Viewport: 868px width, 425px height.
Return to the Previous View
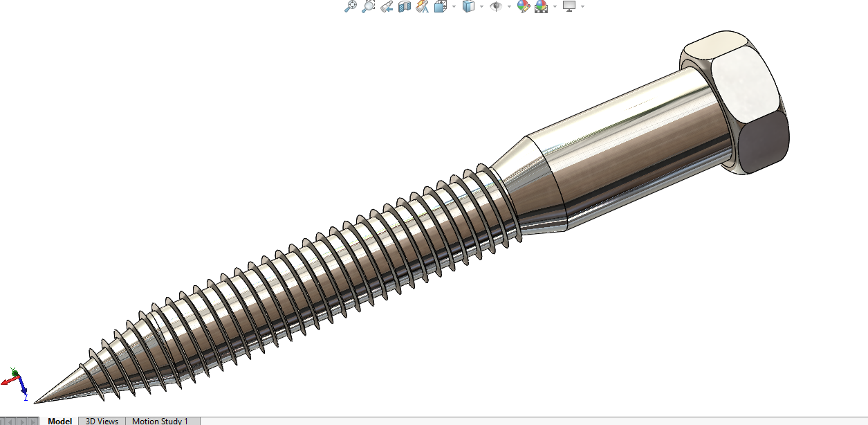coord(387,6)
